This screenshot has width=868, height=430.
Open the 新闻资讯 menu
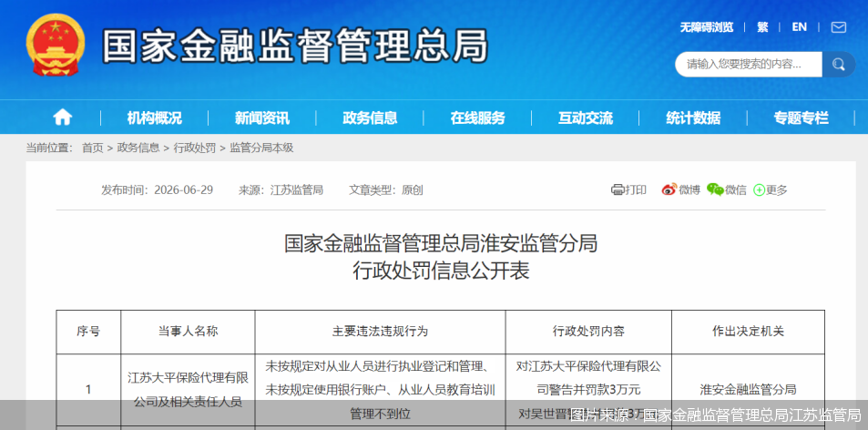(x=261, y=118)
